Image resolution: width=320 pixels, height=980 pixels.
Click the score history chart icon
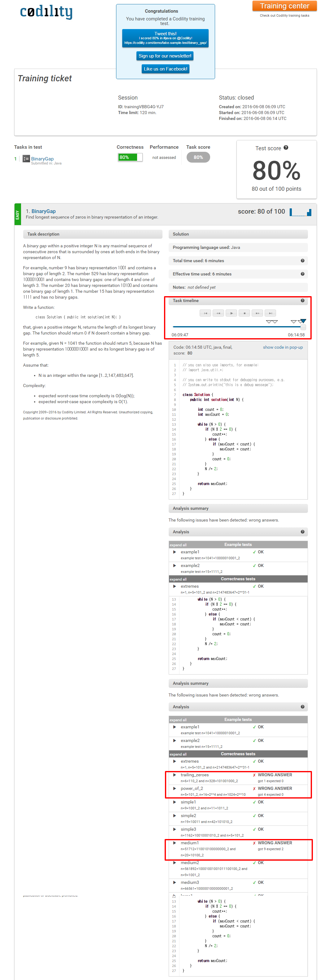300,212
